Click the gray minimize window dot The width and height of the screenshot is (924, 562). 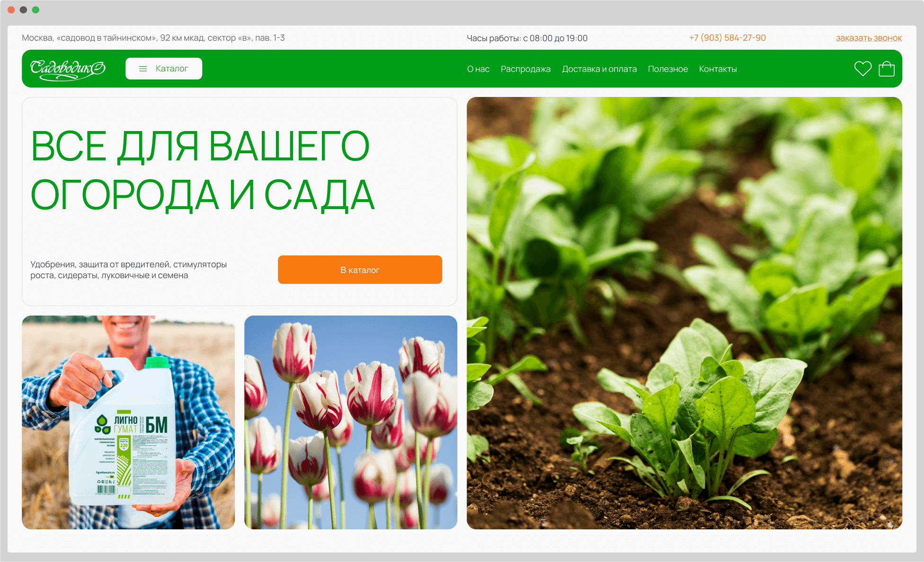point(23,9)
